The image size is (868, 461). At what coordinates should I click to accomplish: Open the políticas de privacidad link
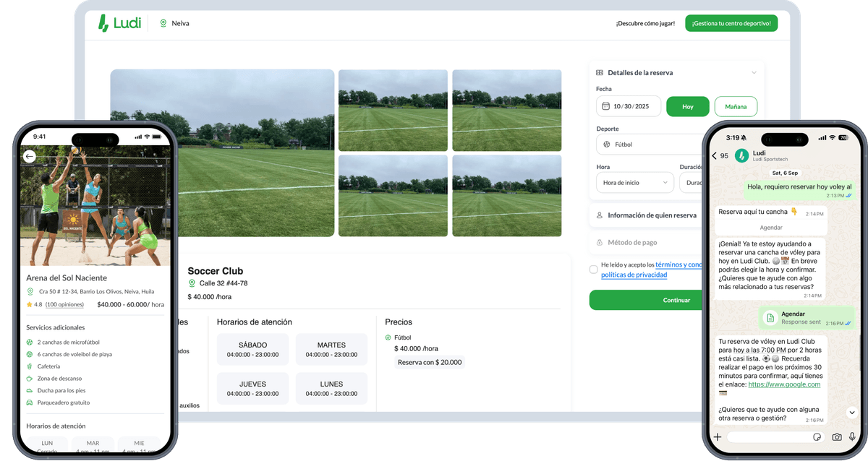pyautogui.click(x=634, y=275)
